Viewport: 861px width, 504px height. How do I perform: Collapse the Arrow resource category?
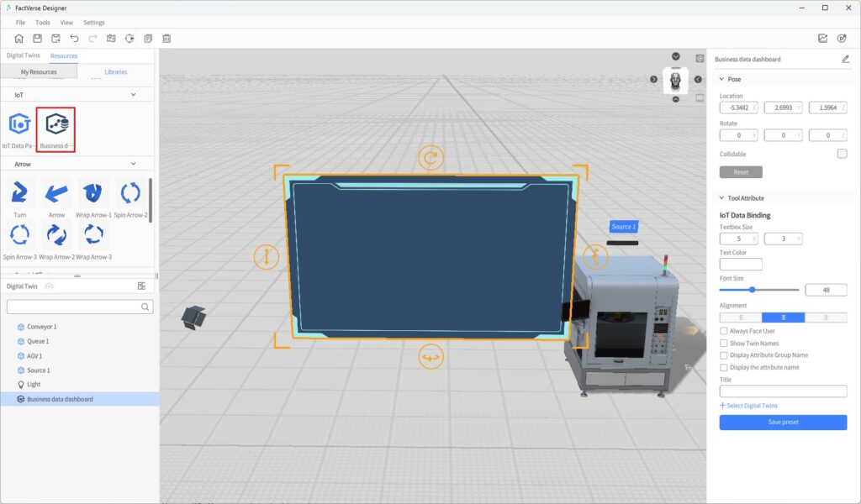tap(133, 164)
